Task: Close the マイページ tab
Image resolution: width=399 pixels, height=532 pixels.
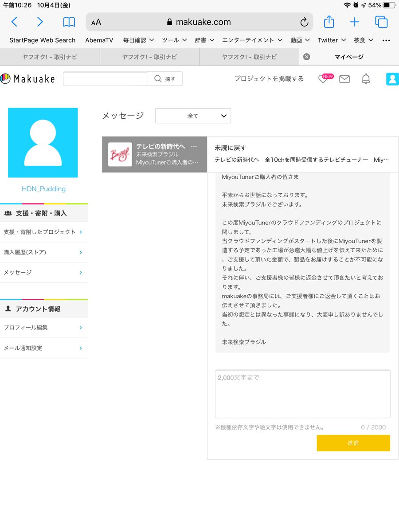Action: click(306, 57)
